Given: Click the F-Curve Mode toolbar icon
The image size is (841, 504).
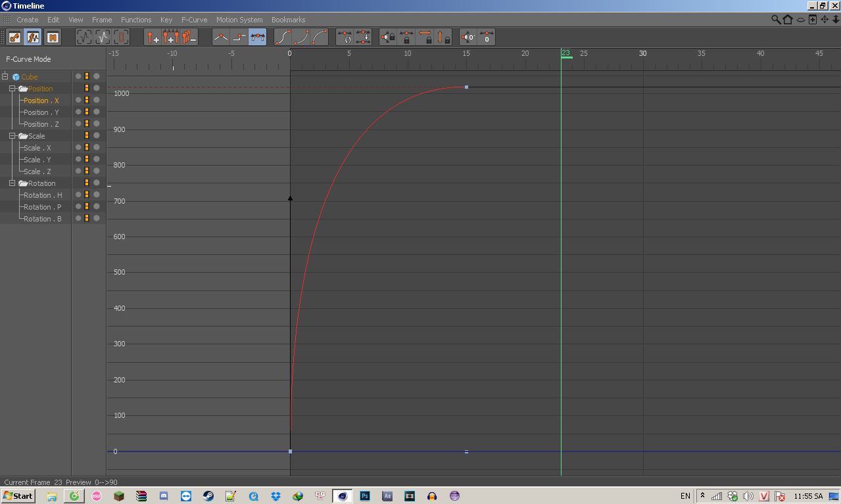Looking at the screenshot, I should coord(33,37).
